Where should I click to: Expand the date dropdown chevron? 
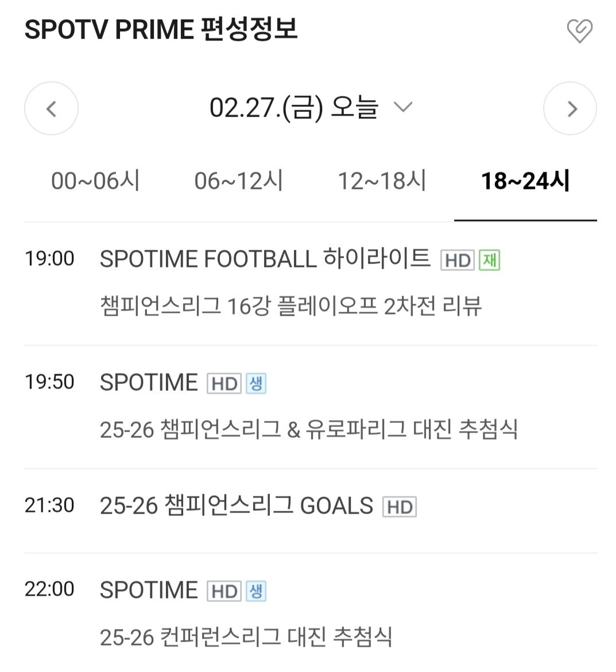[x=403, y=107]
